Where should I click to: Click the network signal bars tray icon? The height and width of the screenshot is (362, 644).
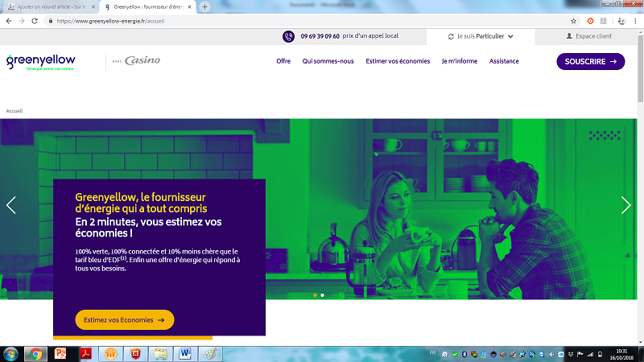pyautogui.click(x=590, y=354)
